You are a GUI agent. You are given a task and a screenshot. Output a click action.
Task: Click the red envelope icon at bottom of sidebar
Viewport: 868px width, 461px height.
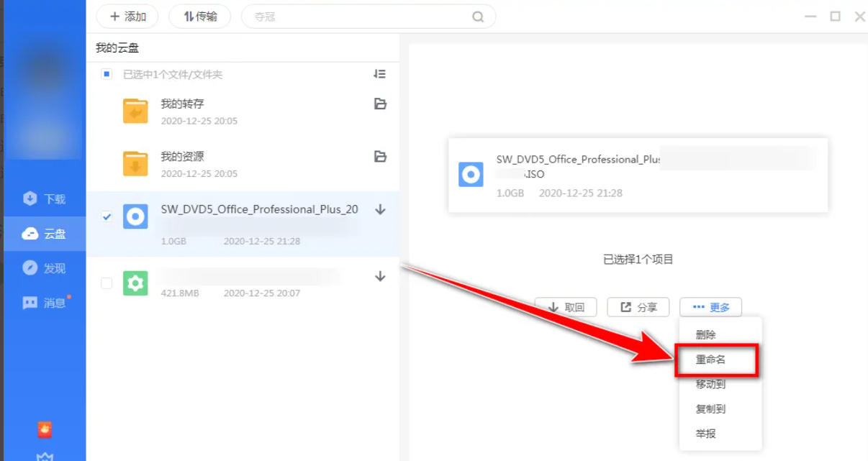45,429
